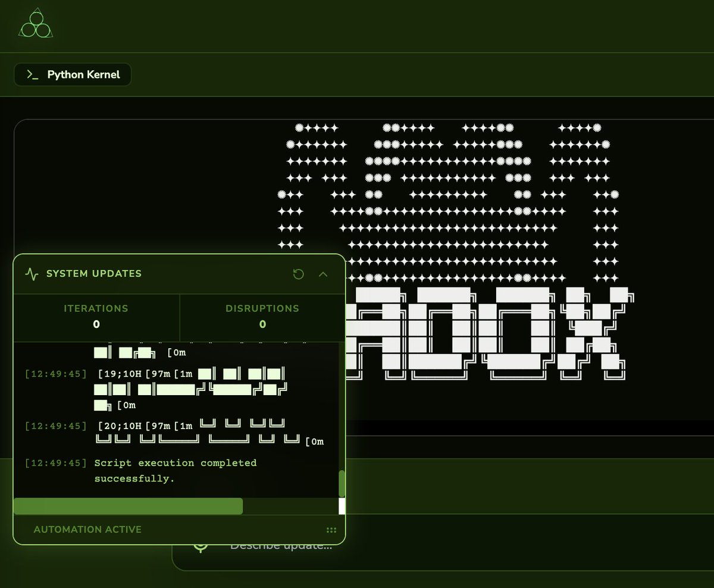The image size is (714, 588).
Task: Click the Automation Active status label
Action: coord(87,529)
